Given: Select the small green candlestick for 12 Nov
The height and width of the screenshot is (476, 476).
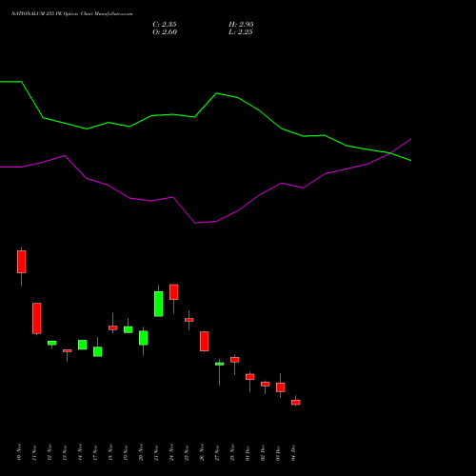Looking at the screenshot, I should click(x=52, y=343).
